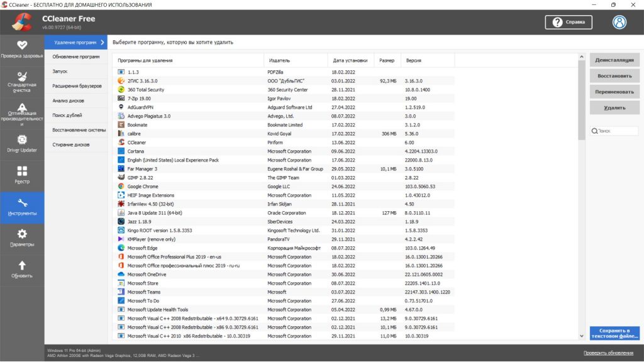This screenshot has width=644, height=362.
Task: Open Options gear icon
Action: point(22,234)
